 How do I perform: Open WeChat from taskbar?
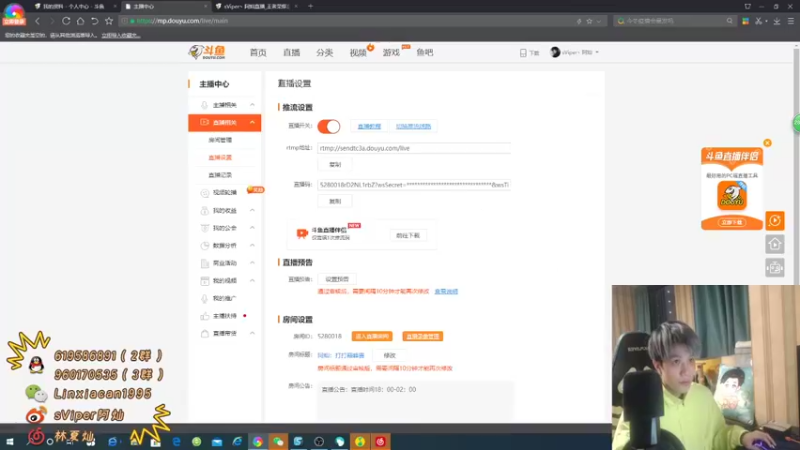(278, 441)
